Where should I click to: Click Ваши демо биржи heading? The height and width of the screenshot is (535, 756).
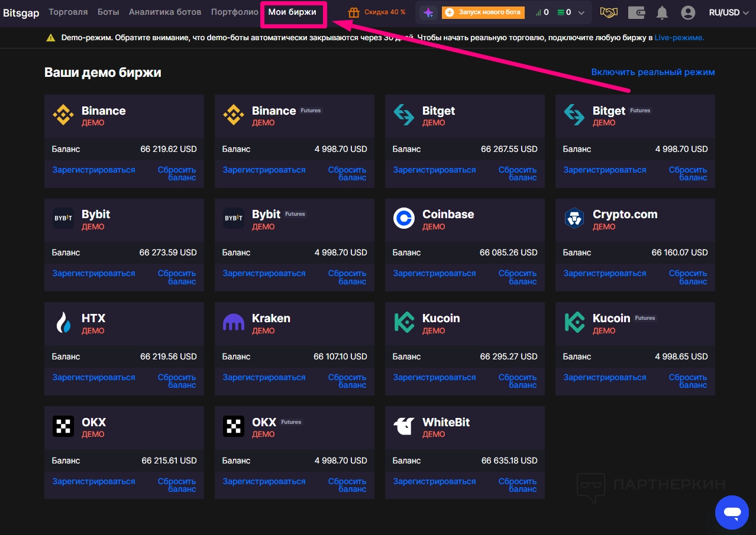103,72
